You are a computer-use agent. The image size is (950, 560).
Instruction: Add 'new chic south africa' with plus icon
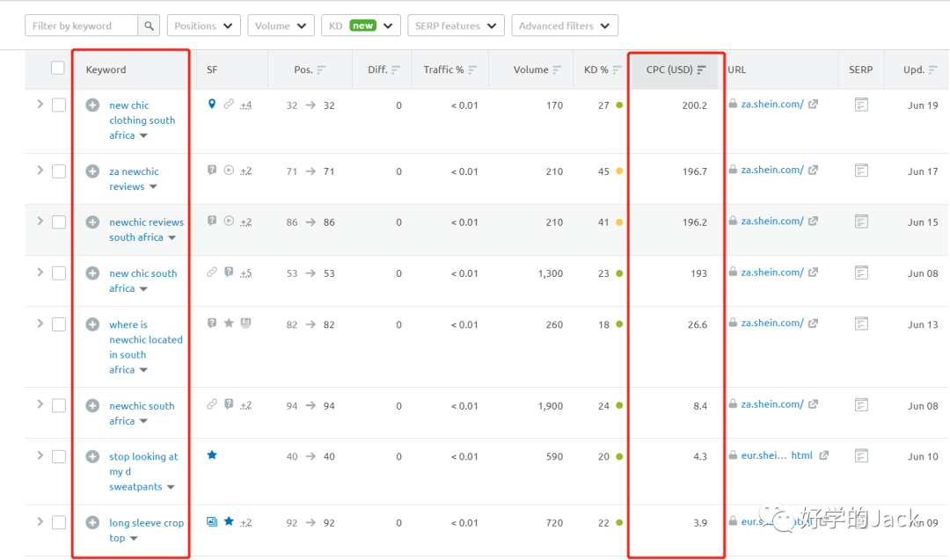click(92, 273)
